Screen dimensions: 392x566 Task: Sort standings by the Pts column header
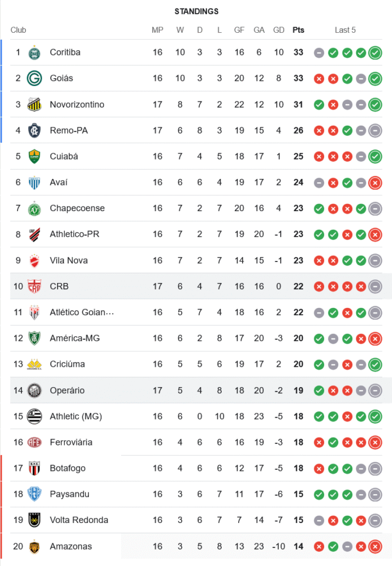(298, 30)
